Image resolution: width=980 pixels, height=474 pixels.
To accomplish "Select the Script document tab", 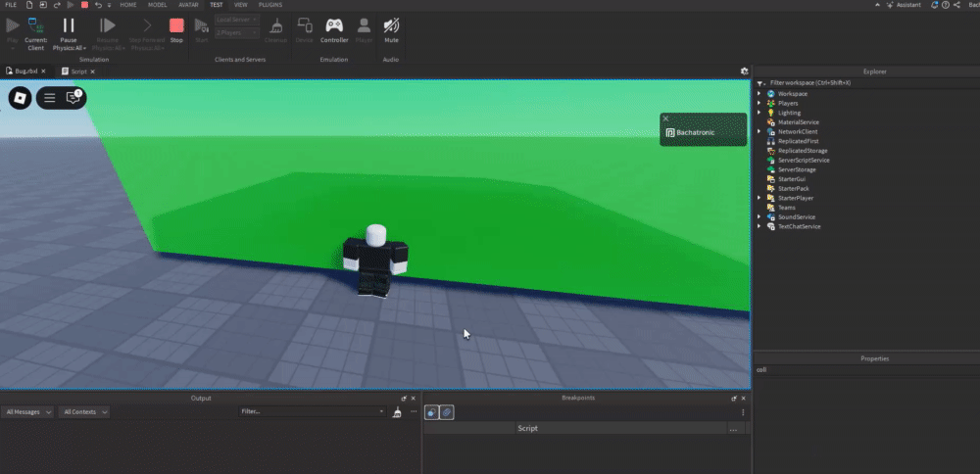I will coord(78,71).
